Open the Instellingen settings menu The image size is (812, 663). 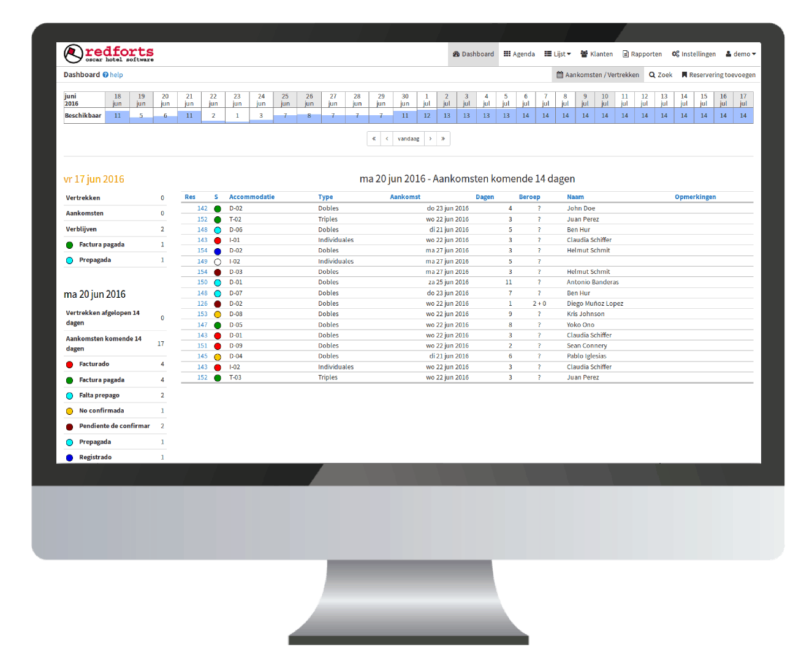point(694,54)
